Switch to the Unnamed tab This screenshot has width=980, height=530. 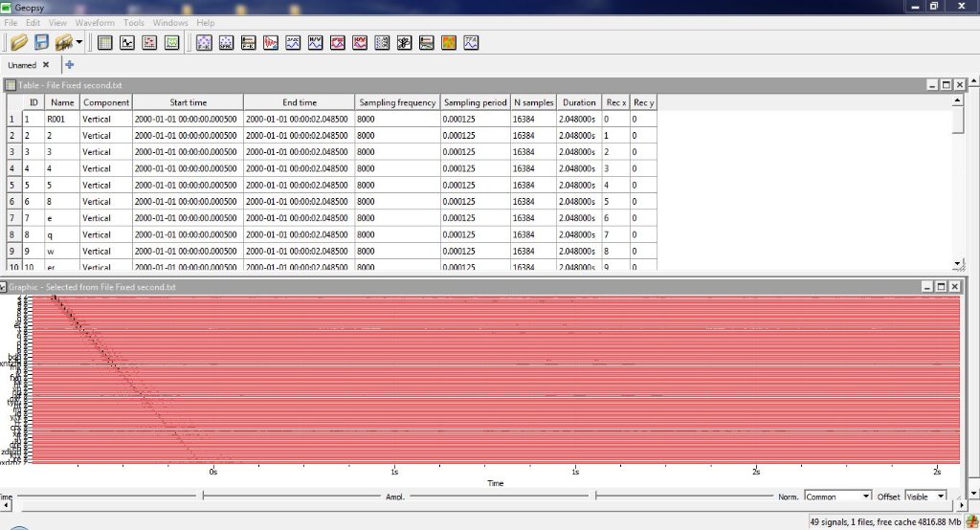(x=22, y=65)
